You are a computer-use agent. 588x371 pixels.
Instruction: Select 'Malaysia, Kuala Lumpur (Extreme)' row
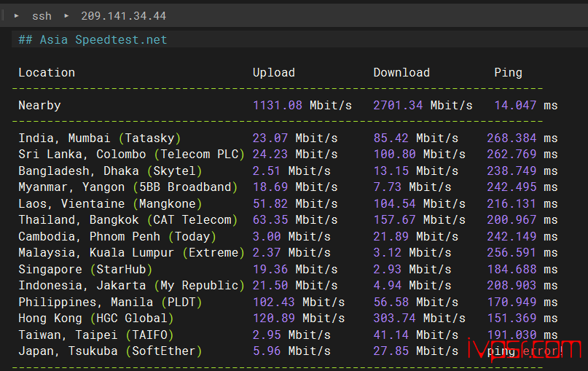131,253
